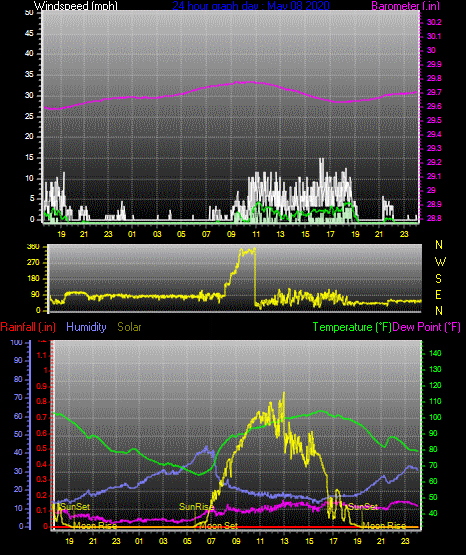Select the "13" hour label below windspeed chart
The height and width of the screenshot is (555, 466).
click(x=280, y=234)
